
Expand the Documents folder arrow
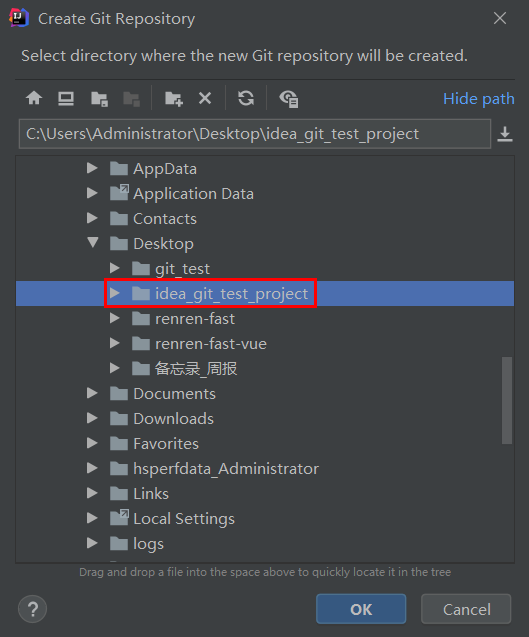92,393
